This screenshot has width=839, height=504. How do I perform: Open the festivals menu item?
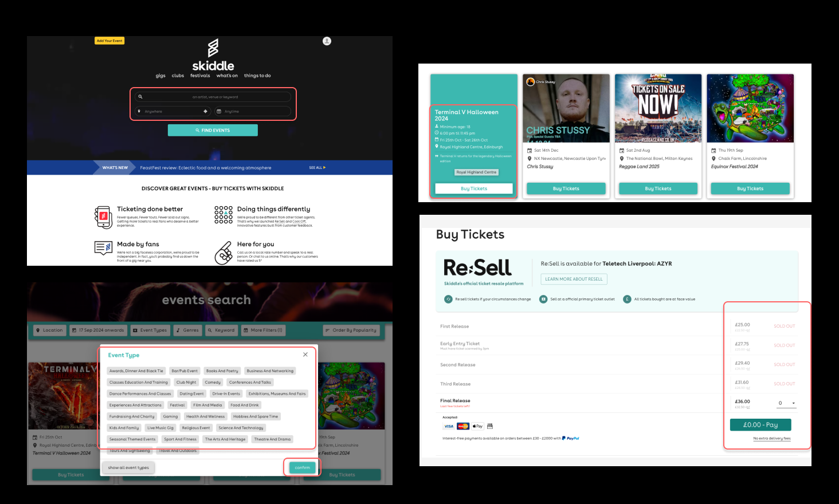pos(200,76)
